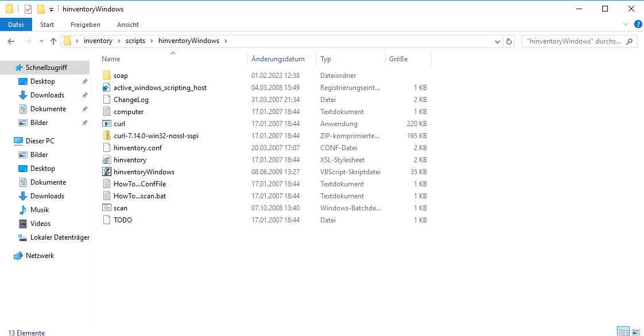Open recent locations dropdown arrow
This screenshot has height=336, width=644.
[41, 41]
